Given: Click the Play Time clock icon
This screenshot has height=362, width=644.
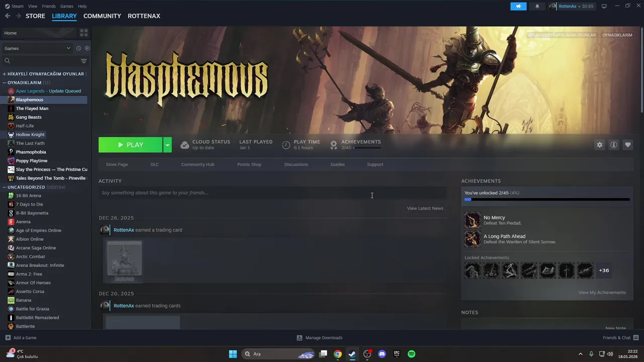Looking at the screenshot, I should tap(286, 145).
